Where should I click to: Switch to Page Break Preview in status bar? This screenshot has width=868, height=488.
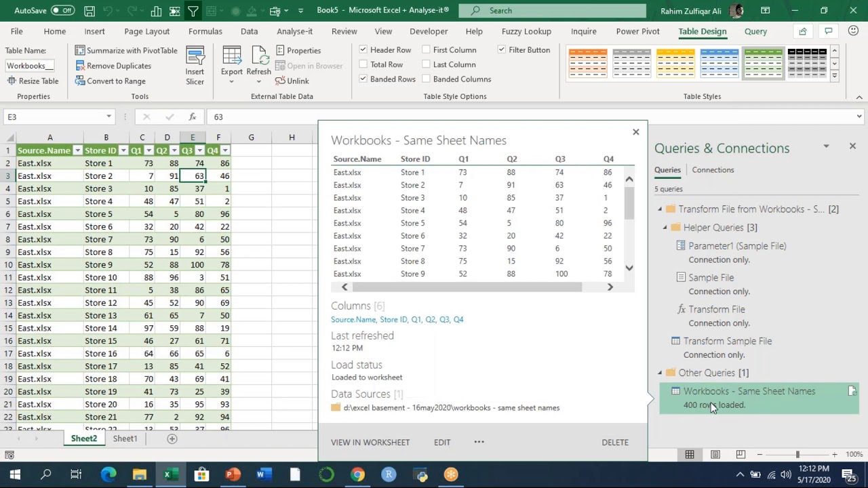pos(741,454)
